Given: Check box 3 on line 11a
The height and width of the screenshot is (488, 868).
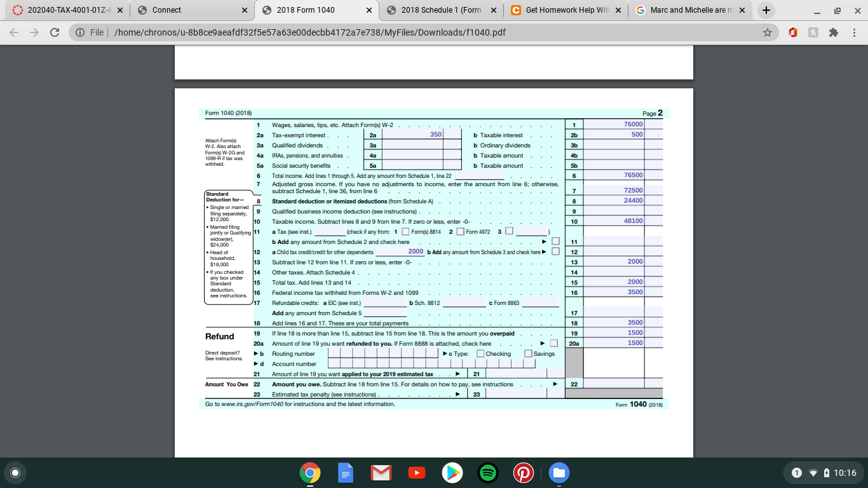Looking at the screenshot, I should (508, 231).
